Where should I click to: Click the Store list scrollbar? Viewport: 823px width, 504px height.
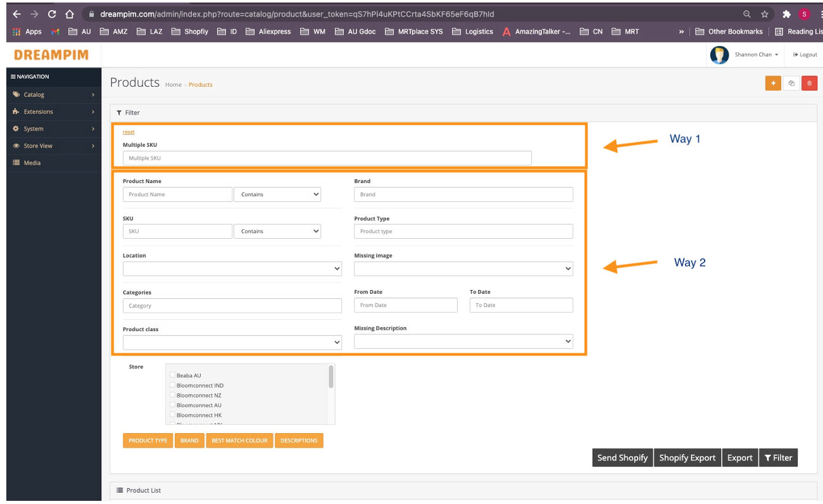[331, 376]
